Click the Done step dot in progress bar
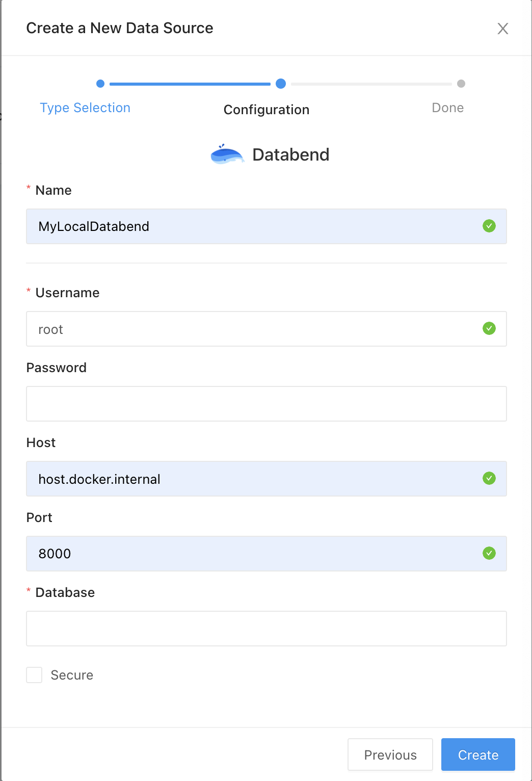532x781 pixels. coord(461,84)
